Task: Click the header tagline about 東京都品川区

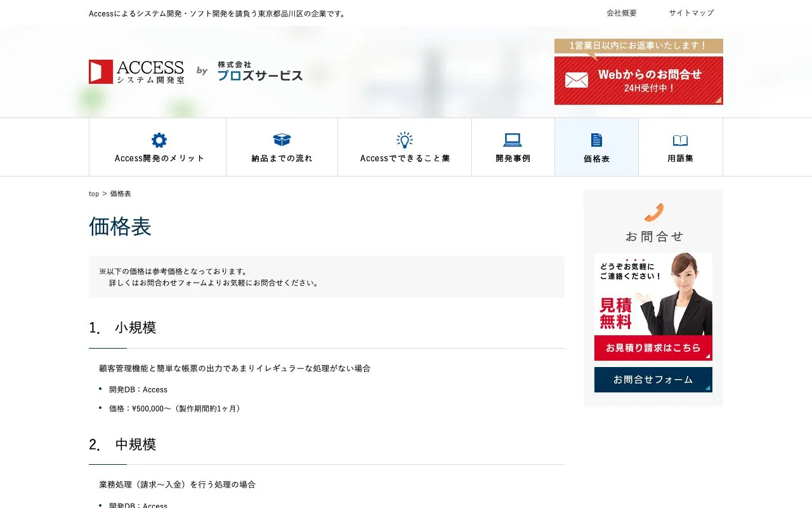Action: coord(218,13)
